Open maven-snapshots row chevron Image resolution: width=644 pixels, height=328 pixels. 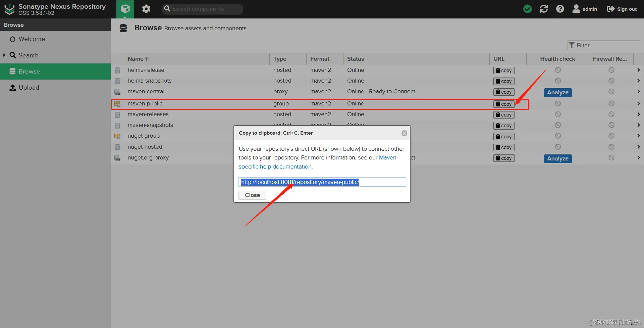[638, 125]
